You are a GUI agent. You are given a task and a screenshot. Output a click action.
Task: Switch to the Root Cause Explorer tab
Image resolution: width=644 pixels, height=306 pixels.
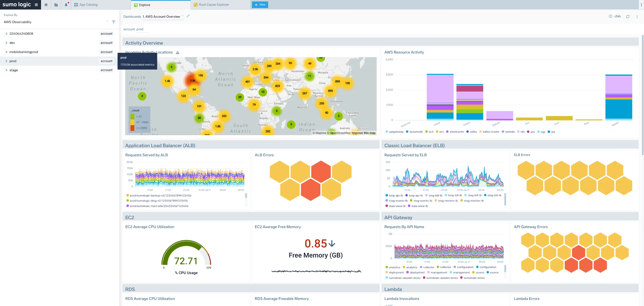(214, 5)
